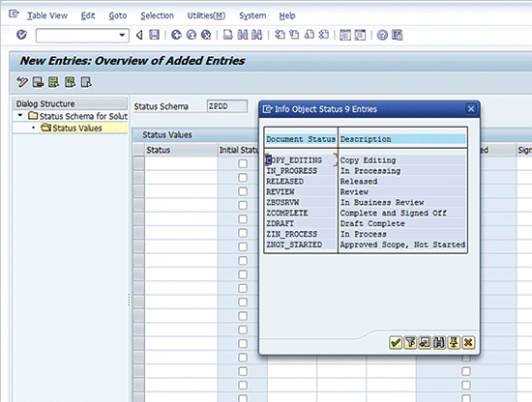The height and width of the screenshot is (402, 532).
Task: Open the Table View menu
Action: [47, 15]
